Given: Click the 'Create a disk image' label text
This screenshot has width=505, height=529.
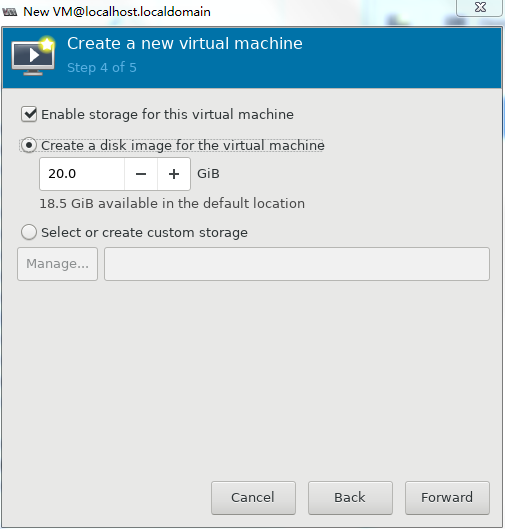Looking at the screenshot, I should [x=183, y=146].
